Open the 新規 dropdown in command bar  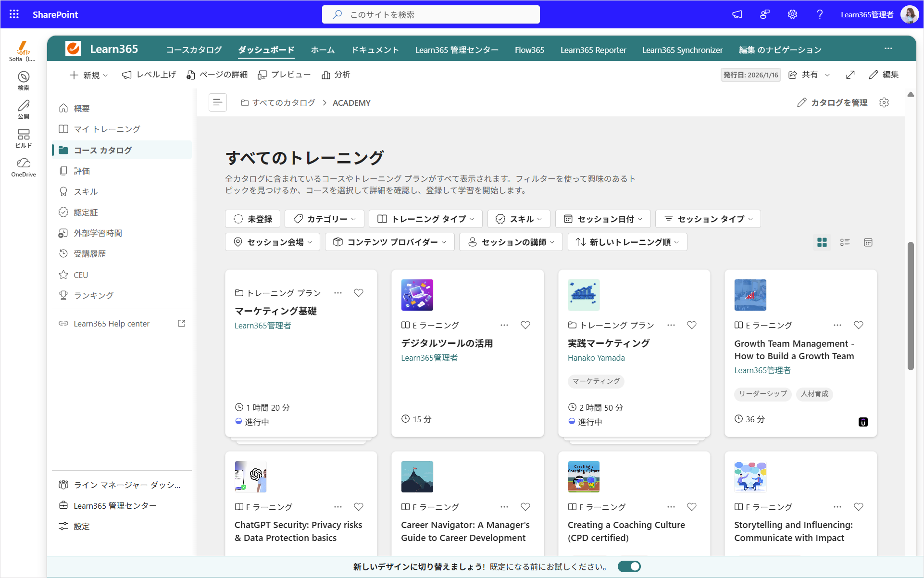click(89, 75)
